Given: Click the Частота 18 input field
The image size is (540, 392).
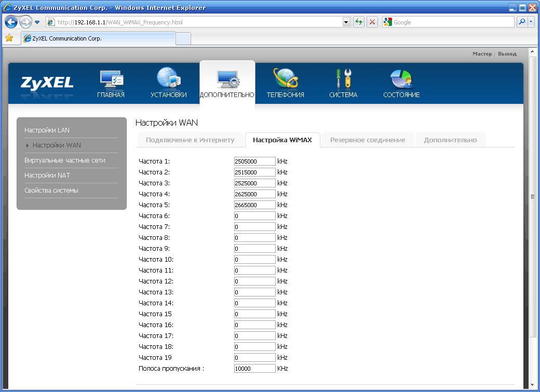Looking at the screenshot, I should coord(254,346).
